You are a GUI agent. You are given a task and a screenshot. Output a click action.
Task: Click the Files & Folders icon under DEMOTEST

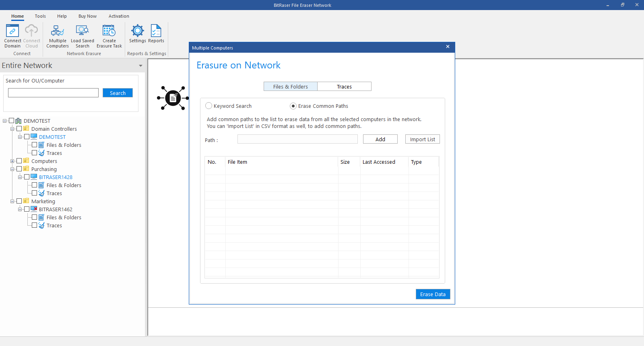41,145
